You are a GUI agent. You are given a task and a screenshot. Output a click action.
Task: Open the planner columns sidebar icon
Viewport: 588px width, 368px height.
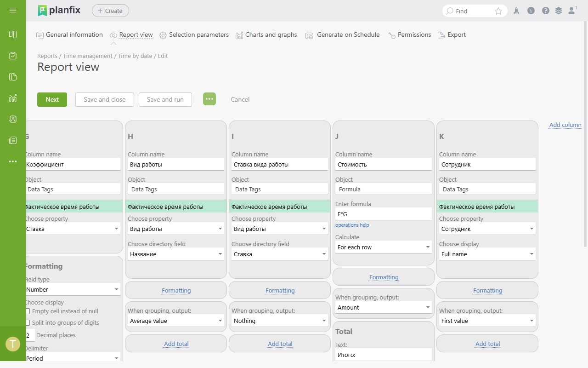coord(13,34)
